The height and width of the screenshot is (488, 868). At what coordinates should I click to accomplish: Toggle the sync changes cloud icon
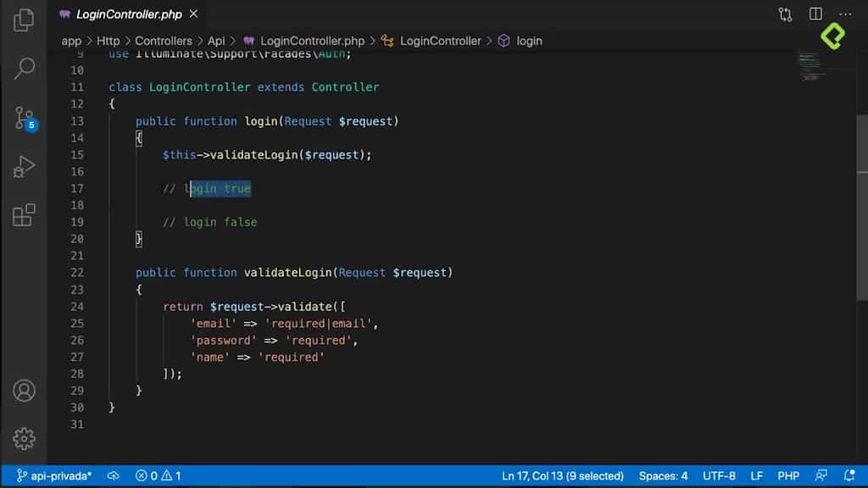pos(114,475)
